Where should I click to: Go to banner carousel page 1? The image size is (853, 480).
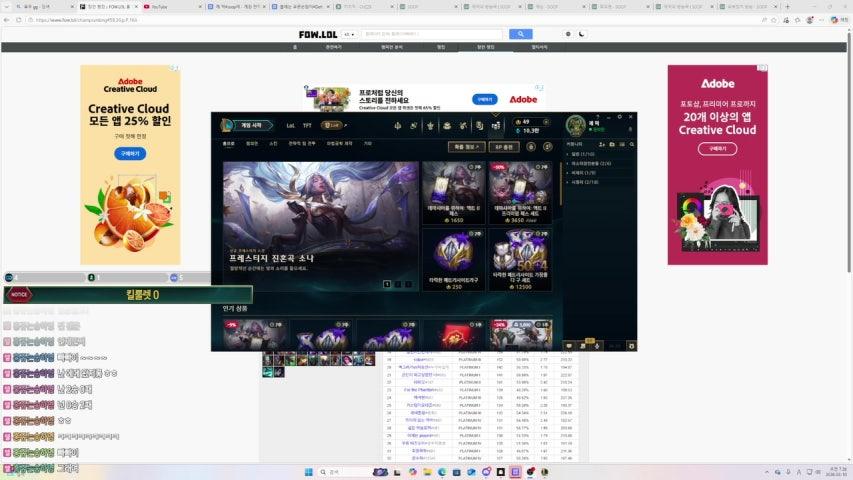pos(387,284)
